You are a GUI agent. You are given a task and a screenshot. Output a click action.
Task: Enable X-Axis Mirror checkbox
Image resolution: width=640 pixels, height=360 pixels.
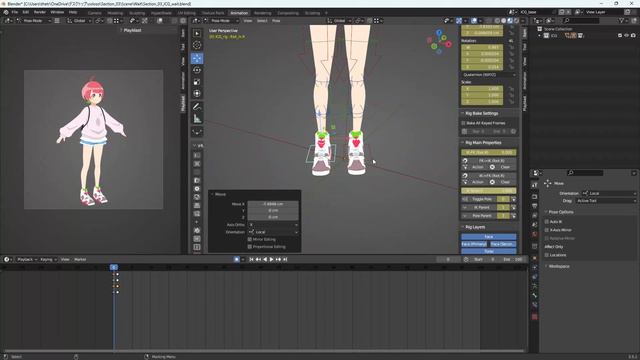coord(547,230)
